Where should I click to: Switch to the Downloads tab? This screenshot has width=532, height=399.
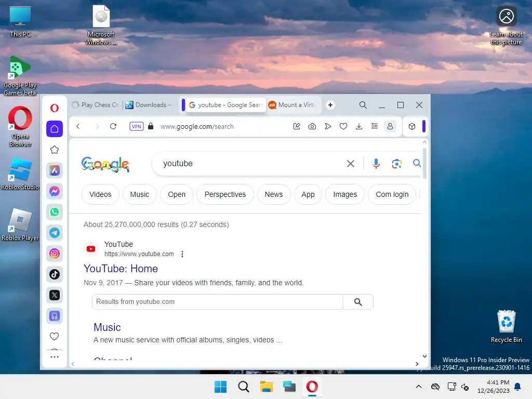tap(149, 105)
